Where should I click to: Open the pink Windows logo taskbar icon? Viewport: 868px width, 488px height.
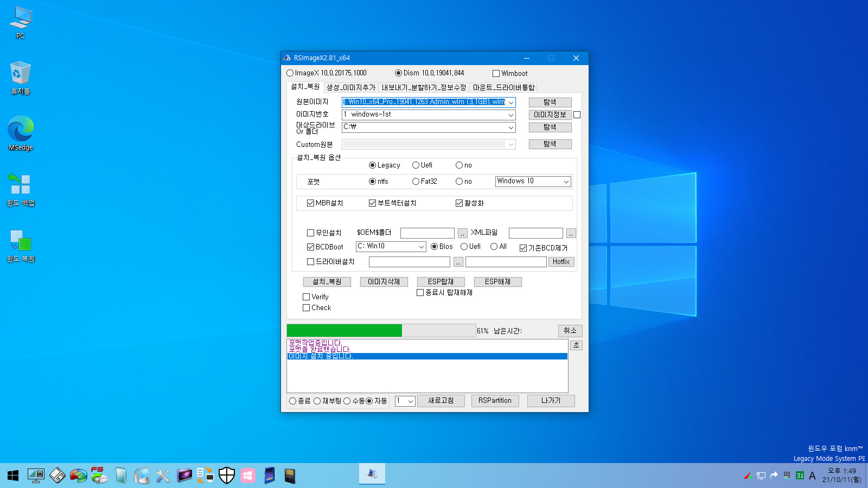tap(248, 476)
